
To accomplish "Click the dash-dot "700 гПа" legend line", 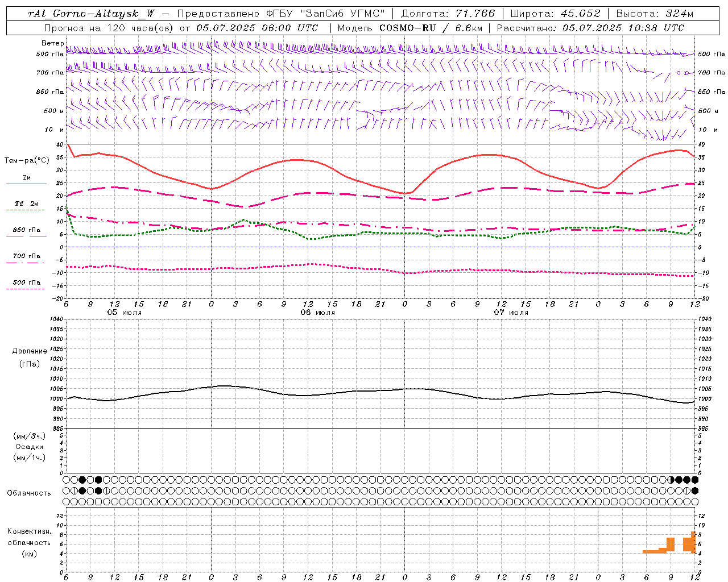I will [x=25, y=263].
